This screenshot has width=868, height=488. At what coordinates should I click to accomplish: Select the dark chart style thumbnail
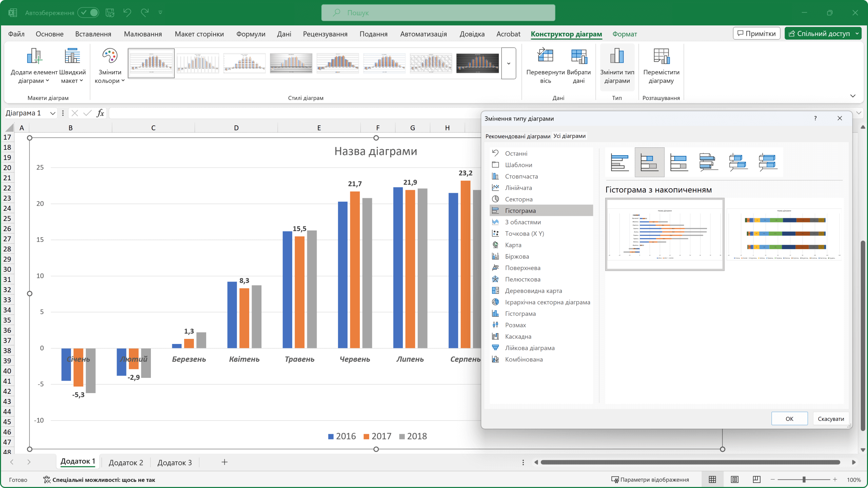tap(477, 63)
